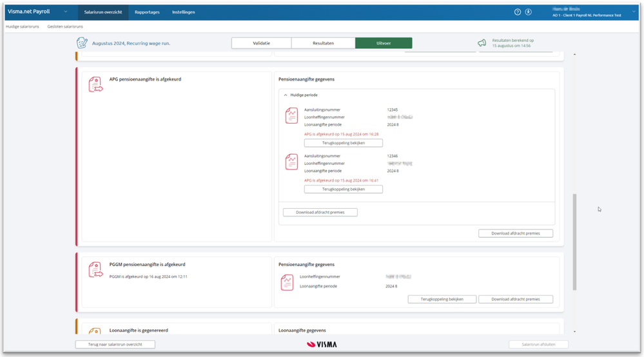Viewport: 644px width, 357px height.
Task: Open the Salarisrun overzicht menu
Action: click(x=103, y=12)
